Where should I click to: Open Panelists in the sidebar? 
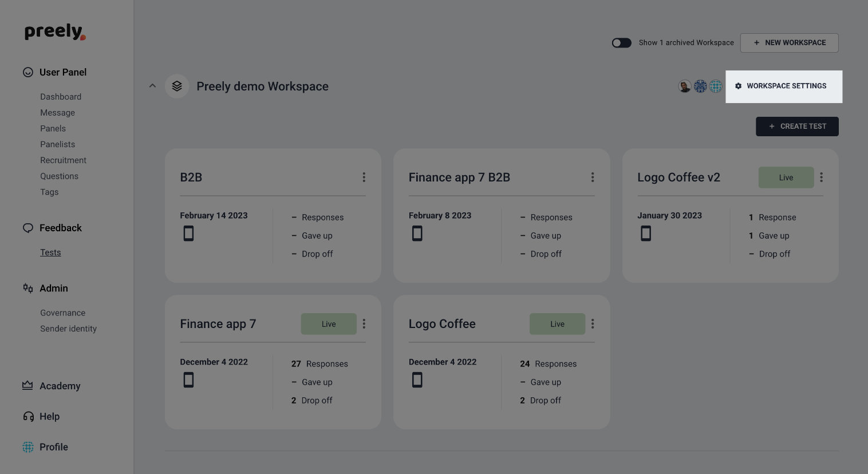coord(57,144)
